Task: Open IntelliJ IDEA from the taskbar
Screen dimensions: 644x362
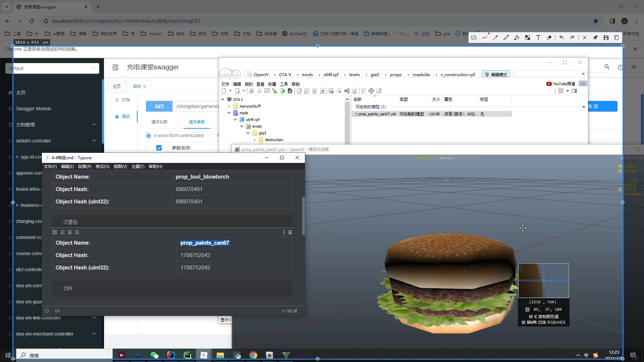Action: pos(171,355)
